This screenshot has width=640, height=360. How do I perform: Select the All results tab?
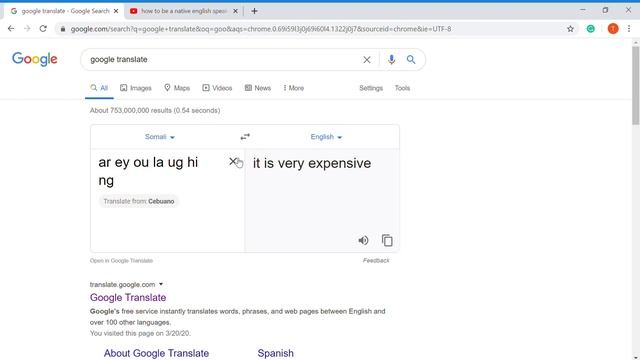pyautogui.click(x=99, y=88)
